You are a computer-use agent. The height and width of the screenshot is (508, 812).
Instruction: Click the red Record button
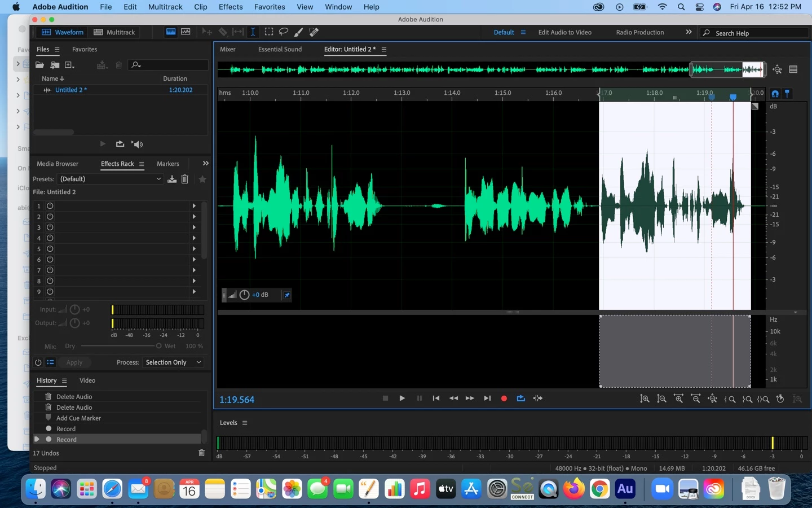click(x=504, y=398)
